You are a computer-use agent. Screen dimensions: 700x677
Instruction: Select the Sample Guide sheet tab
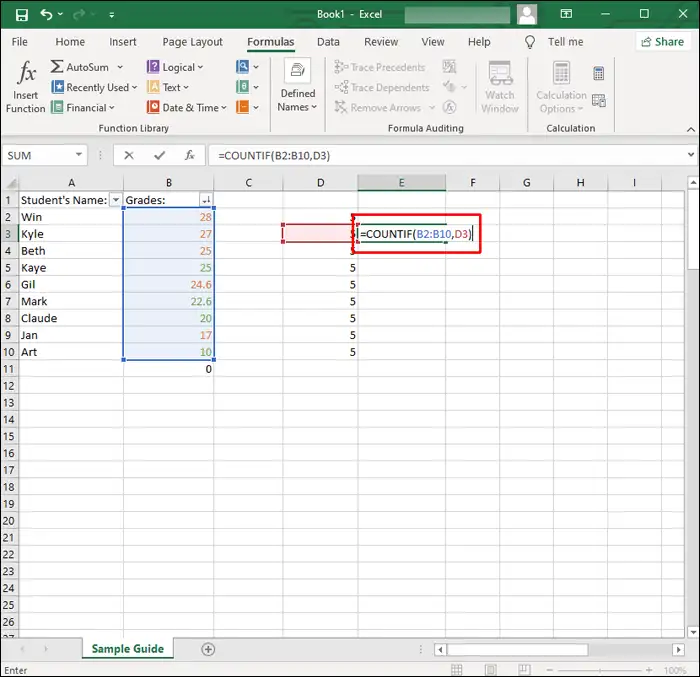tap(128, 648)
